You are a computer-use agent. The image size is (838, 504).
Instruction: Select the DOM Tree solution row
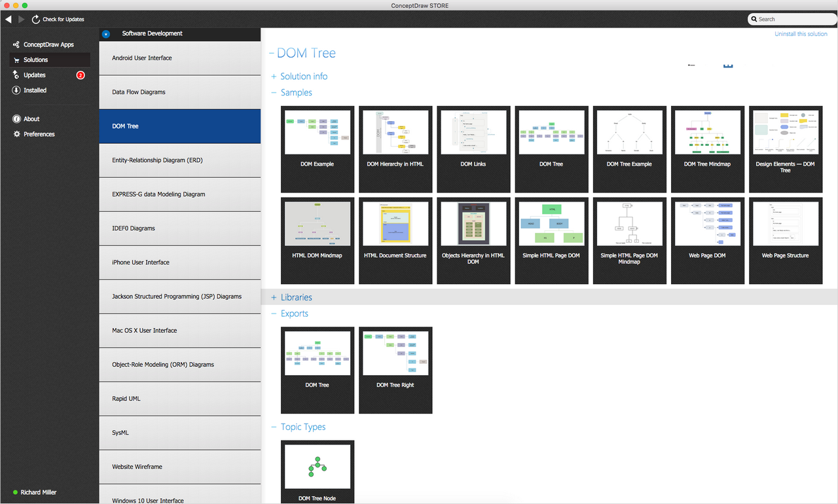(x=180, y=126)
